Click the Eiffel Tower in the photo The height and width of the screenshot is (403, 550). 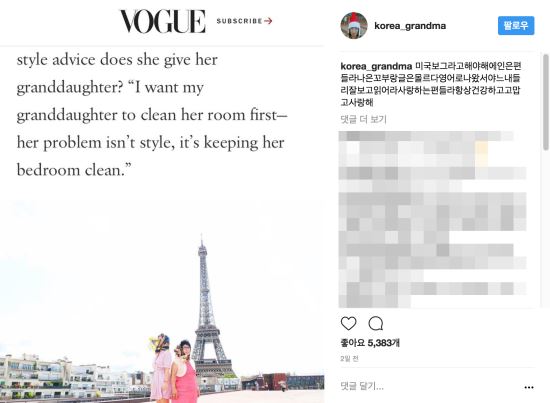209,307
